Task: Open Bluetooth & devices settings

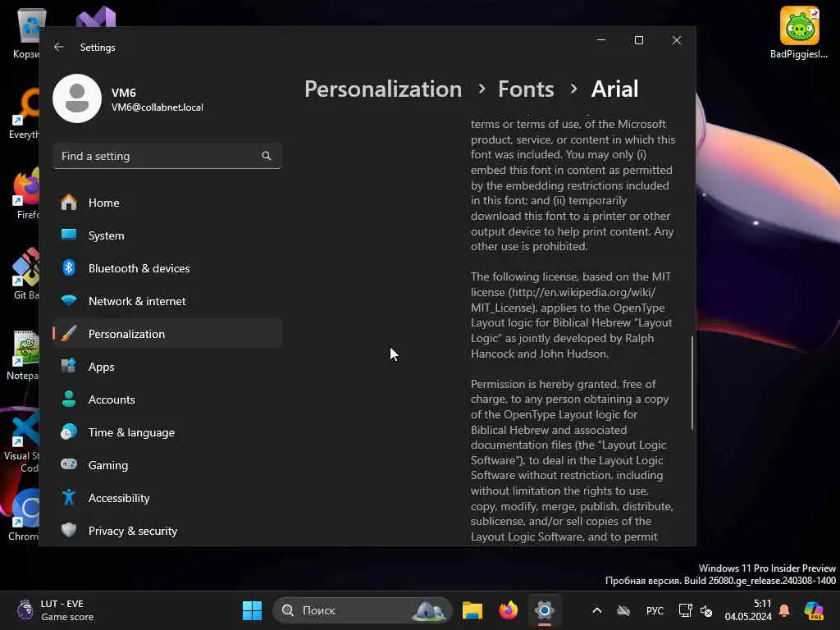Action: click(167, 268)
